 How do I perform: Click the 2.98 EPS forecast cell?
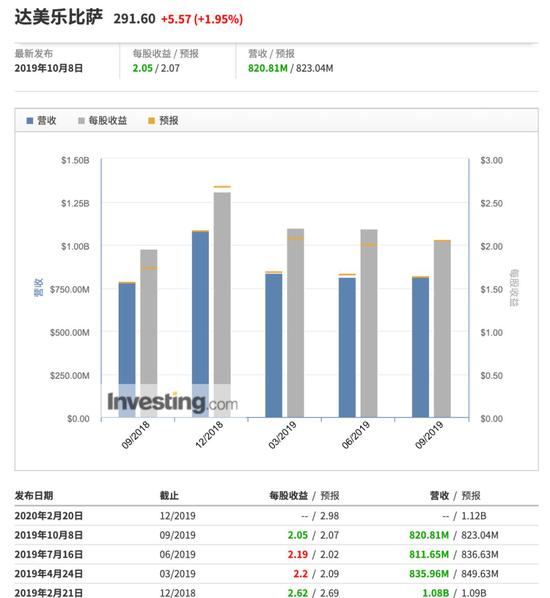(x=330, y=516)
